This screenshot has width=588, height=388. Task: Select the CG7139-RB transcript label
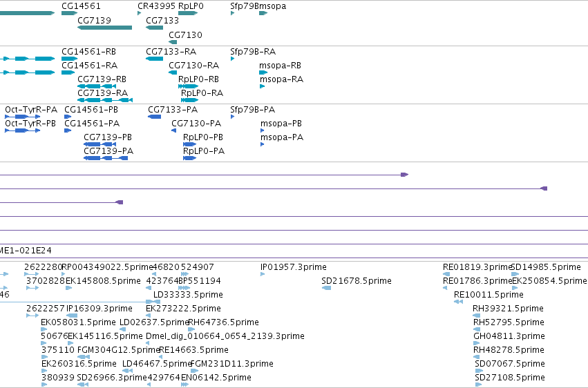(102, 79)
